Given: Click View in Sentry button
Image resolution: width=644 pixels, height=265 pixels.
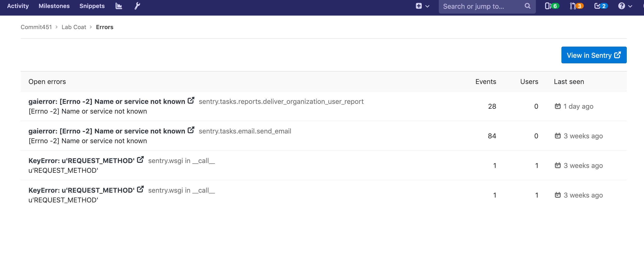Looking at the screenshot, I should click(x=594, y=55).
